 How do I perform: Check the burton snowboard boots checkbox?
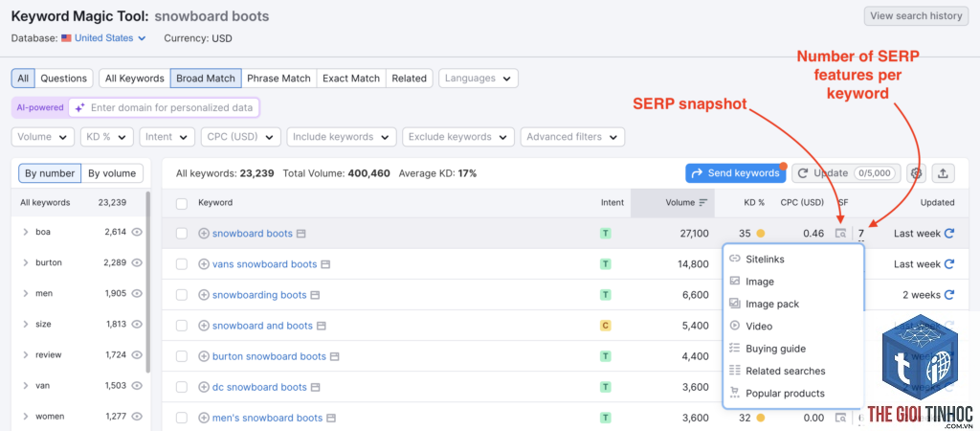coord(181,356)
